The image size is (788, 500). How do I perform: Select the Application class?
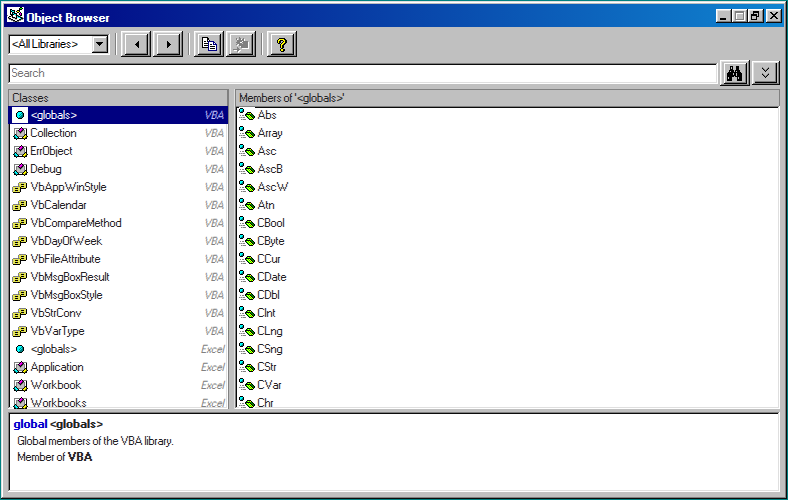119,367
